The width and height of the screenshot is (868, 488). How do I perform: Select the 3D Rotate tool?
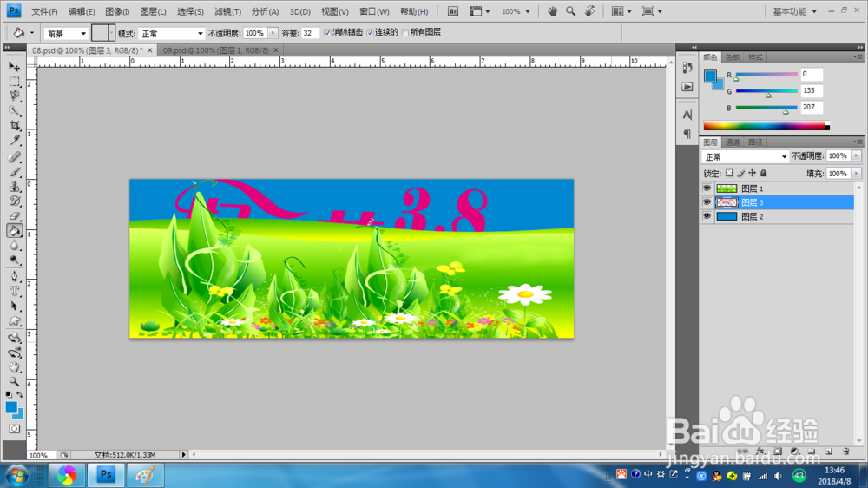point(15,338)
